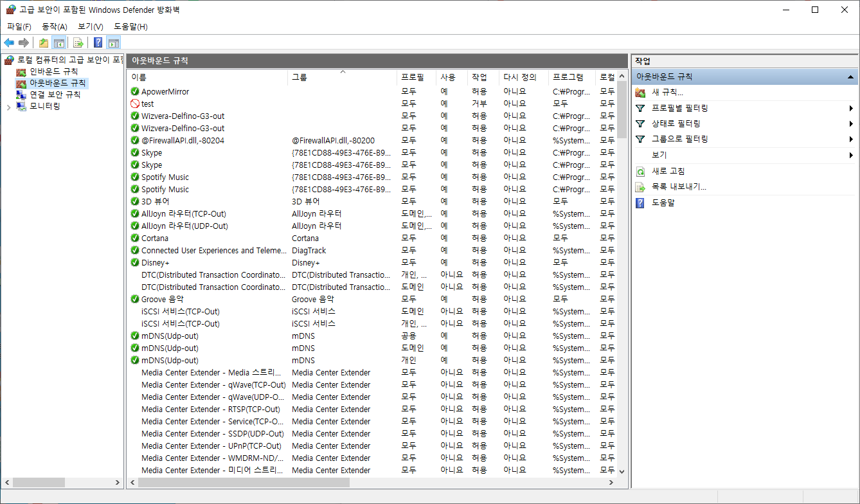
Task: Sort by the 사용 column header
Action: [451, 77]
